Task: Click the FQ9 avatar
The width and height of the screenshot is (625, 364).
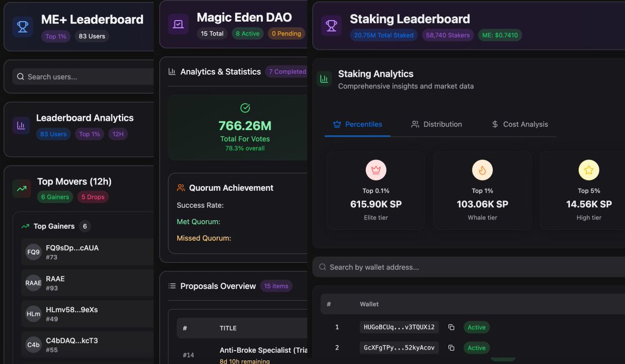Action: (x=33, y=252)
